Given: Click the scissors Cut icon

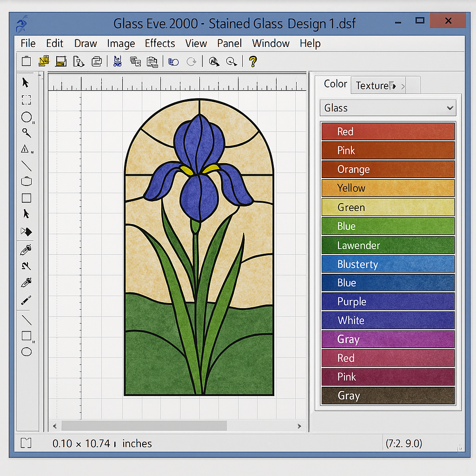Looking at the screenshot, I should [117, 61].
